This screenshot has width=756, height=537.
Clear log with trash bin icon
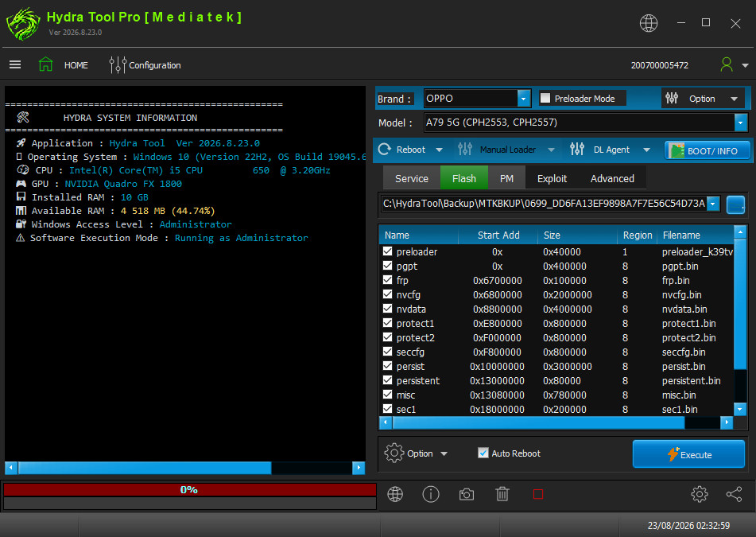[502, 494]
